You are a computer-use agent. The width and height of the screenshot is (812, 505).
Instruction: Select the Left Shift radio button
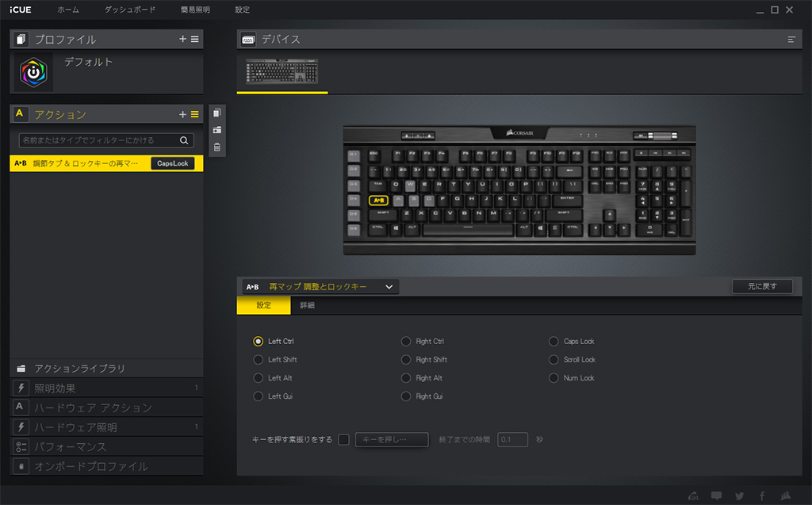258,359
